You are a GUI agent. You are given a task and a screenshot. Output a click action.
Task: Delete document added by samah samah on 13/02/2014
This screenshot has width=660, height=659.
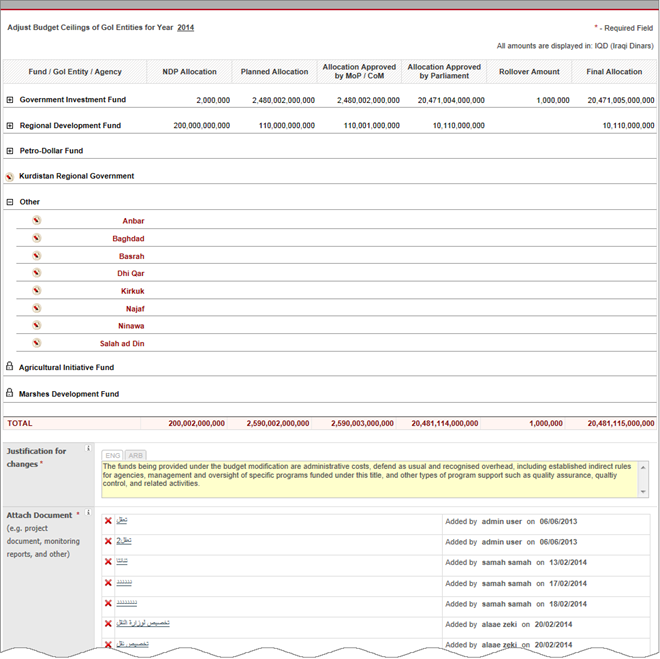point(108,562)
